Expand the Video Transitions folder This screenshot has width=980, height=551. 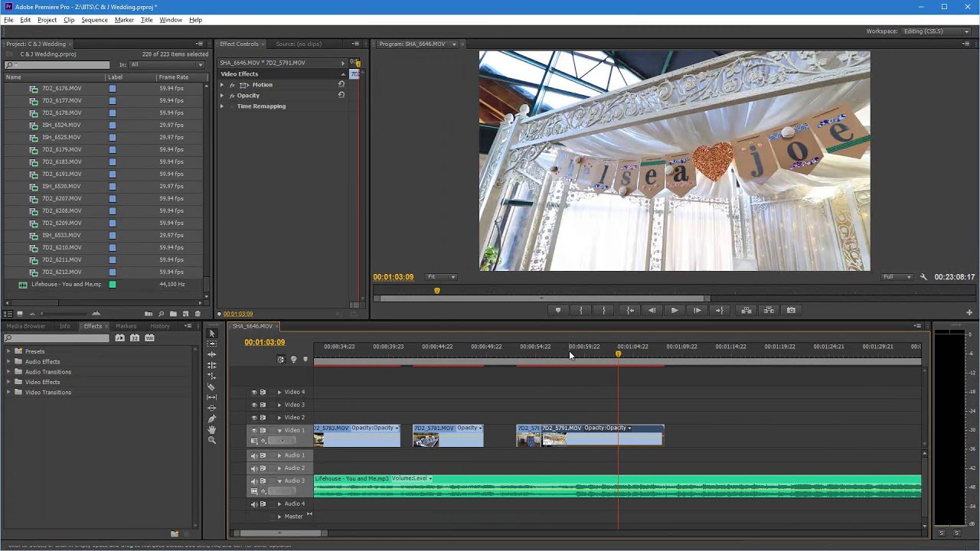[x=8, y=393]
